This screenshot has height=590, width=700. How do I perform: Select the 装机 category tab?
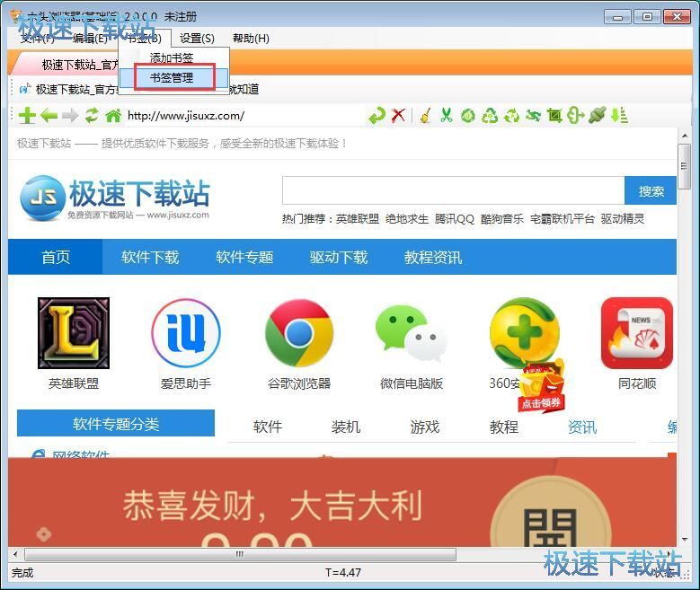(346, 427)
